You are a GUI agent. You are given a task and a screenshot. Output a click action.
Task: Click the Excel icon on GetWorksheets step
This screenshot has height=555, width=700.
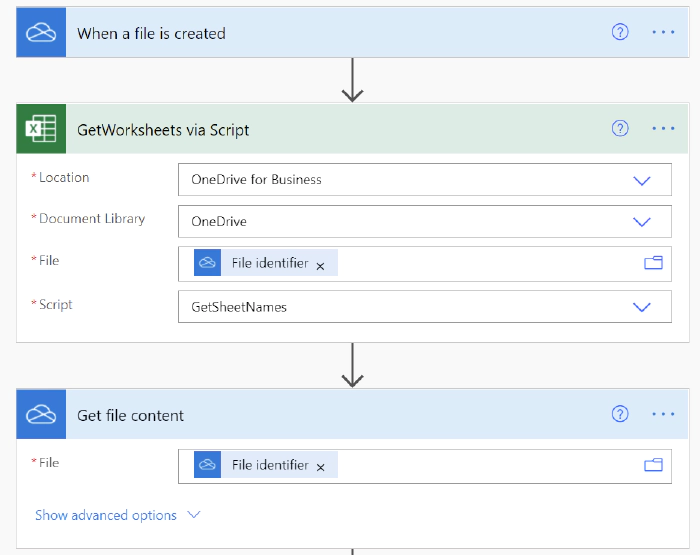pos(41,129)
